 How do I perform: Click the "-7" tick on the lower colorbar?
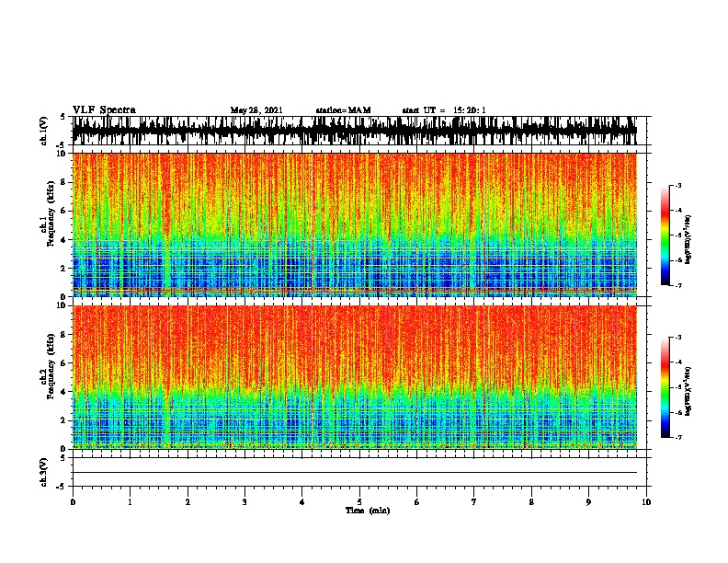[x=678, y=438]
